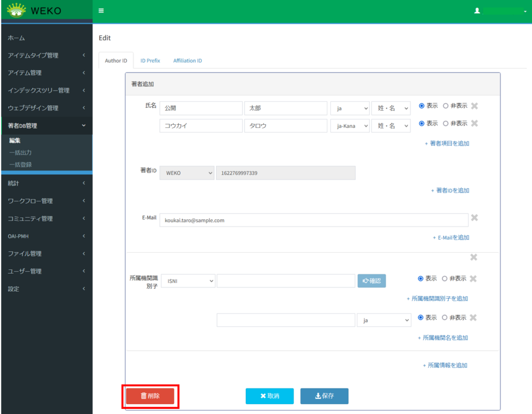The width and height of the screenshot is (532, 414).
Task: Remove the 公開 太郎 name row
Action: coord(474,106)
